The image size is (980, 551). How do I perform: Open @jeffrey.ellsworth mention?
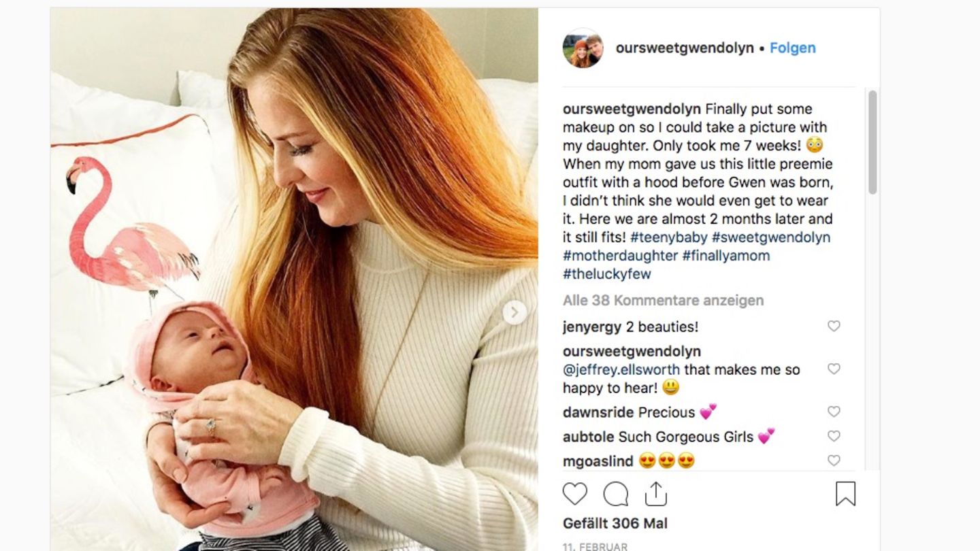(x=621, y=369)
